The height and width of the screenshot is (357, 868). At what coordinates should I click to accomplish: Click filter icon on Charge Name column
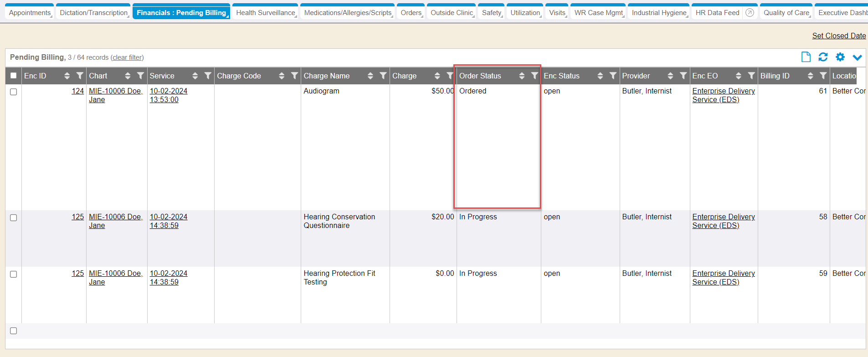coord(383,76)
